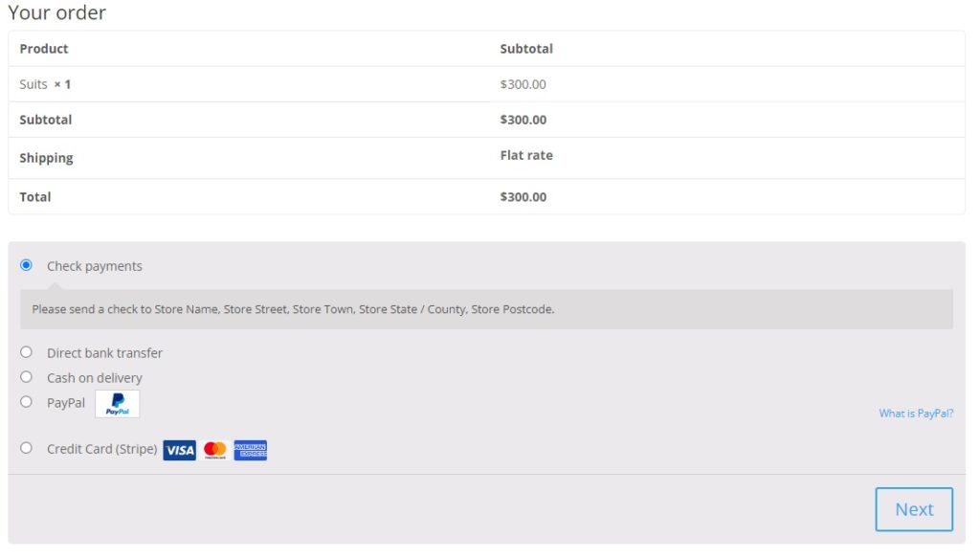Viewport: 980px width, 560px height.
Task: Click the Mastercard icon
Action: coord(215,450)
